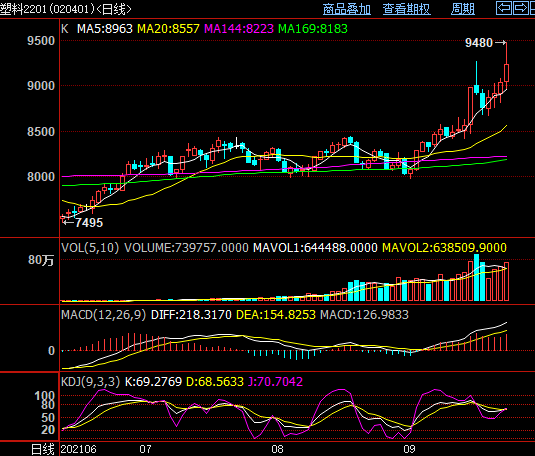Open the 商品叠加 overlay link
Screen dimensions: 535x456
pos(347,9)
